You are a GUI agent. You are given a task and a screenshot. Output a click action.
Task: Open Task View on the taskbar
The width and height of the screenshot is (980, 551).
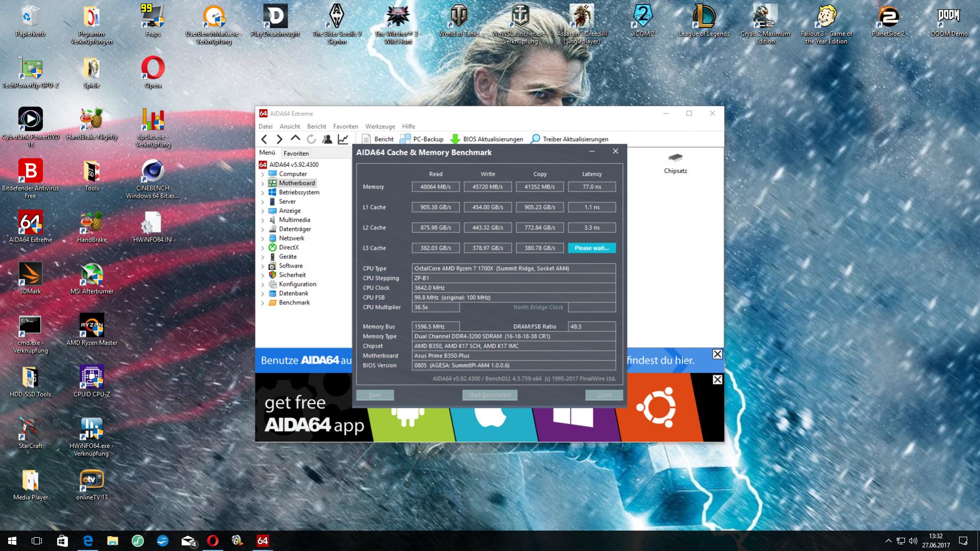[37, 540]
